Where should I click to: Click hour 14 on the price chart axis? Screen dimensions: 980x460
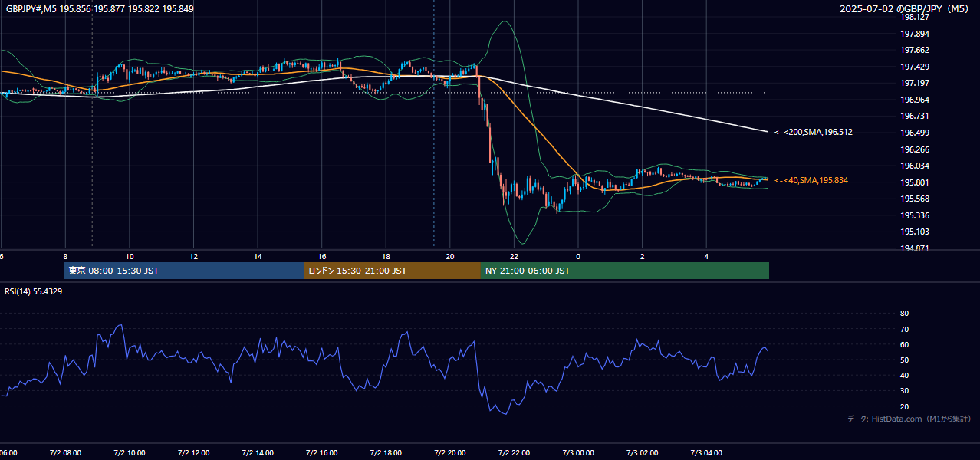point(258,257)
